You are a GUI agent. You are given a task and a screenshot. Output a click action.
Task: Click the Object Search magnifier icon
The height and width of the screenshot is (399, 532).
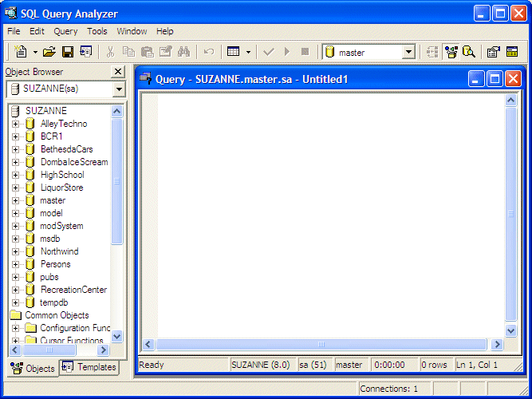pos(469,52)
